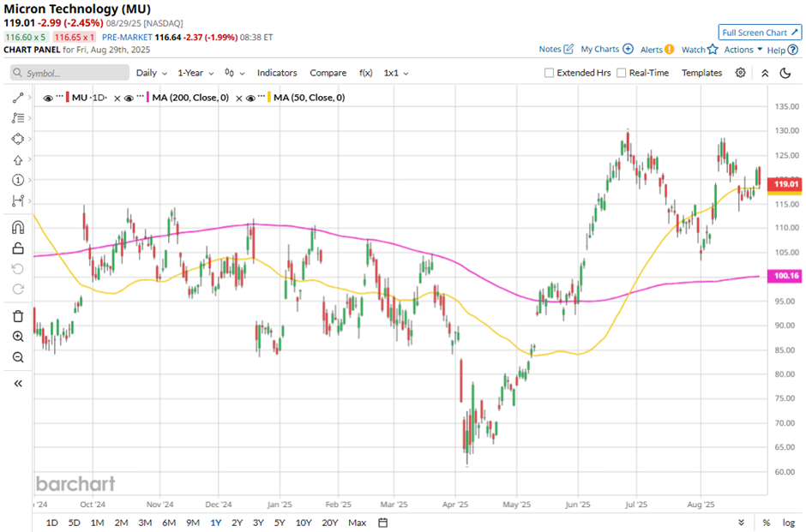This screenshot has height=532, width=806.
Task: Toggle the magnet snap mode
Action: [x=18, y=228]
